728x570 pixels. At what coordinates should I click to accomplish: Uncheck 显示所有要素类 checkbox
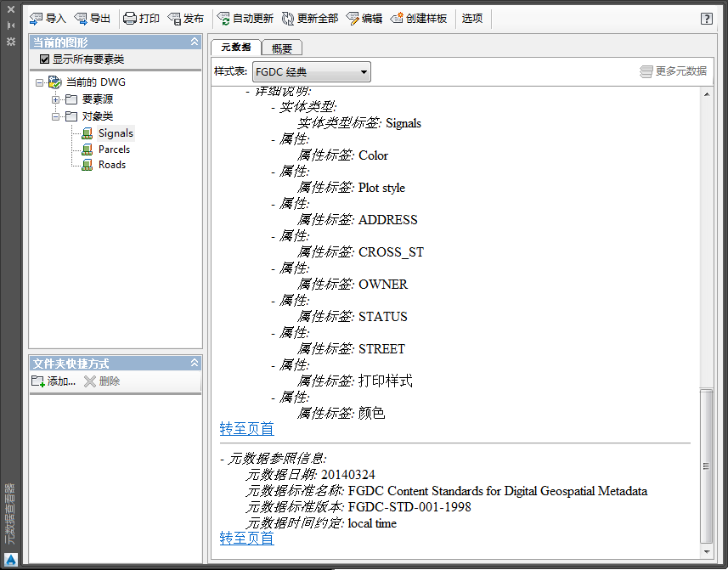point(44,59)
